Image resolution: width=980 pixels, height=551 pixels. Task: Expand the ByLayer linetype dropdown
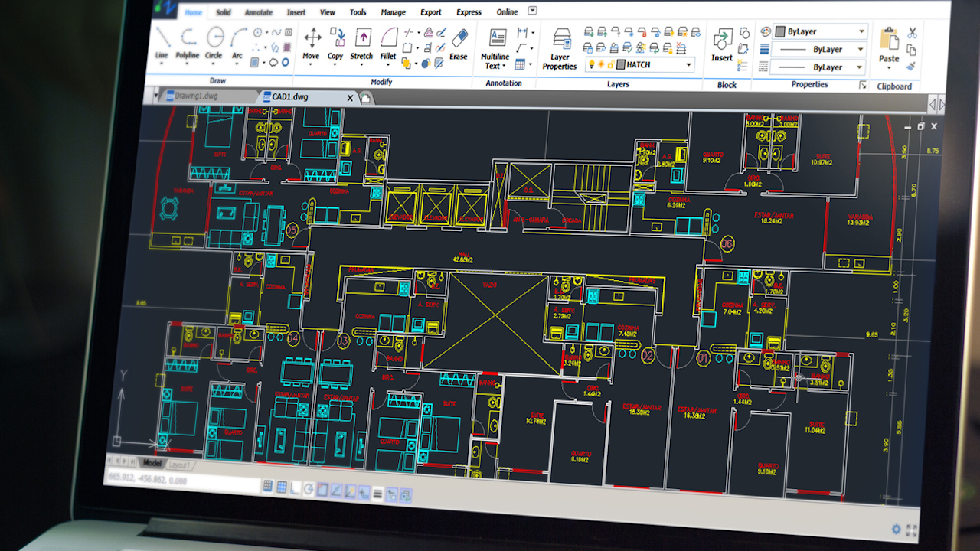[861, 49]
